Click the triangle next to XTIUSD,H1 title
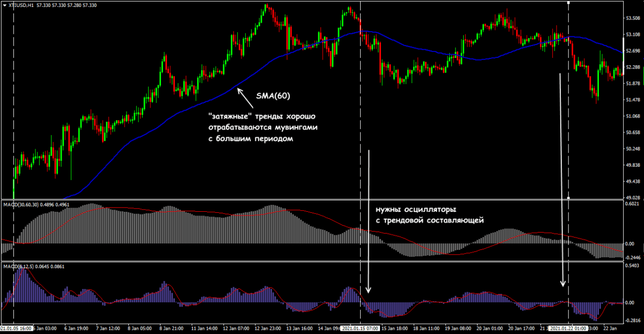 point(4,5)
